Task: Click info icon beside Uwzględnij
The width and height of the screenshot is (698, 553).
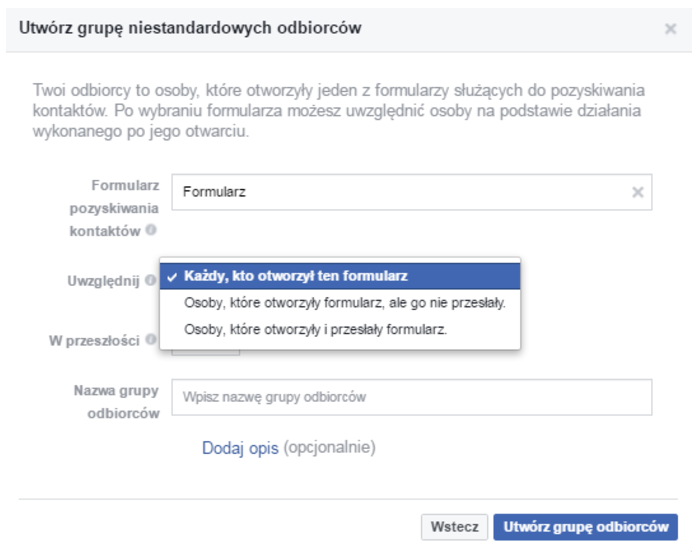Action: [x=150, y=281]
